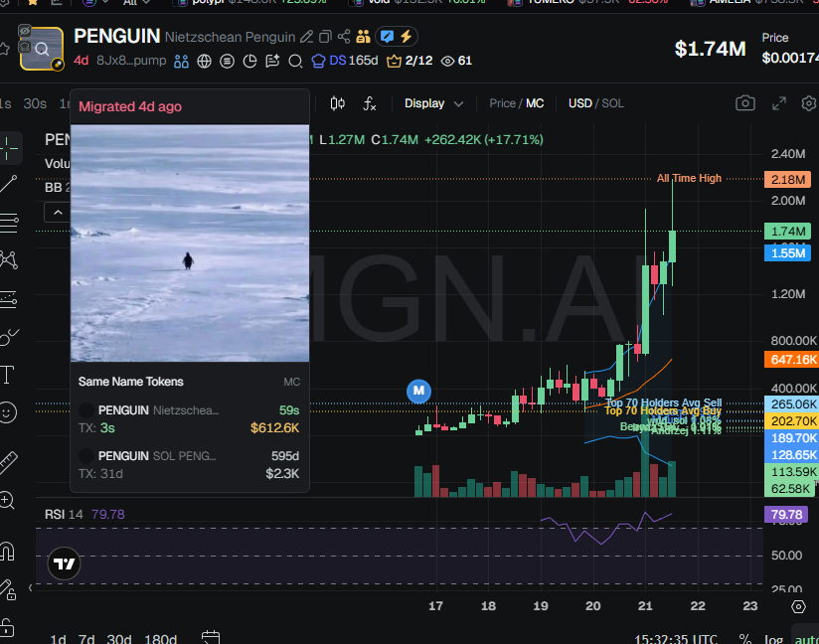The width and height of the screenshot is (819, 644).
Task: Set range to 1d
Action: [x=58, y=639]
